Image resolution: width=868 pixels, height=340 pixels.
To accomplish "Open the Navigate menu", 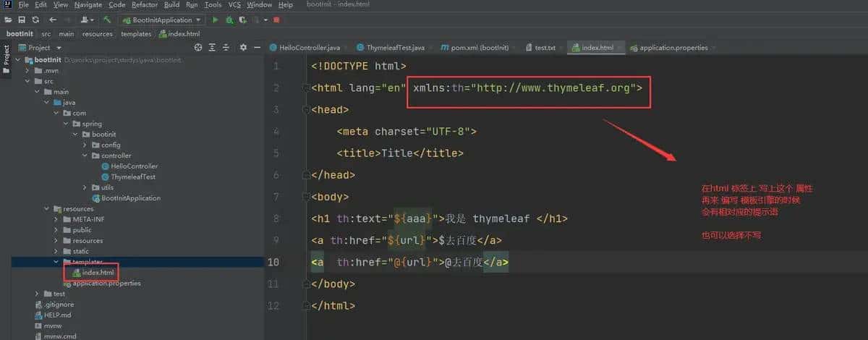I will [88, 5].
